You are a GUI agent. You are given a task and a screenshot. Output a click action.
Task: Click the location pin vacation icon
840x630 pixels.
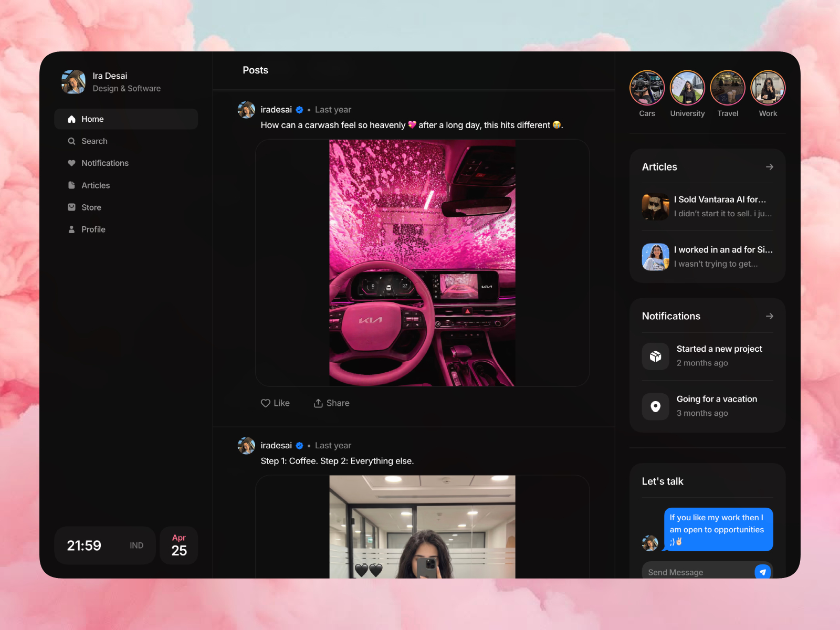pos(656,407)
